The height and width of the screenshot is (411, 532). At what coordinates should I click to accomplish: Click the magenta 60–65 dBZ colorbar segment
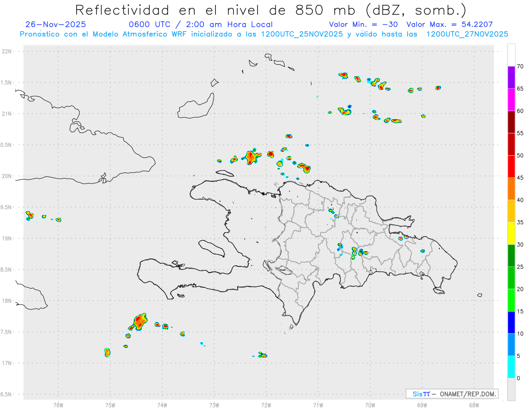click(511, 100)
